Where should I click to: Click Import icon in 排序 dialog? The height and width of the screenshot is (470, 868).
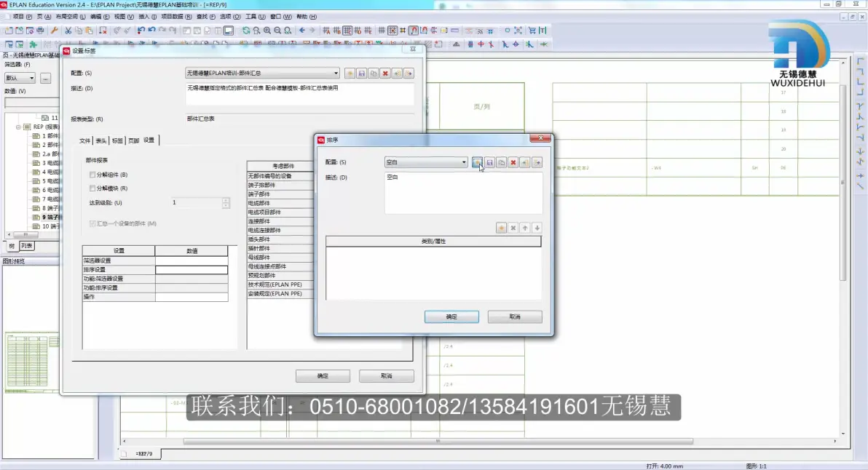tap(525, 162)
